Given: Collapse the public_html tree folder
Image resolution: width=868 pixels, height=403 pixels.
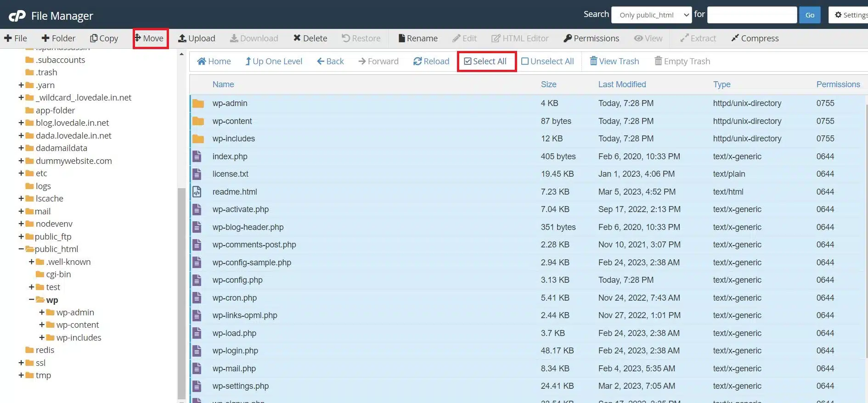Looking at the screenshot, I should [x=21, y=249].
